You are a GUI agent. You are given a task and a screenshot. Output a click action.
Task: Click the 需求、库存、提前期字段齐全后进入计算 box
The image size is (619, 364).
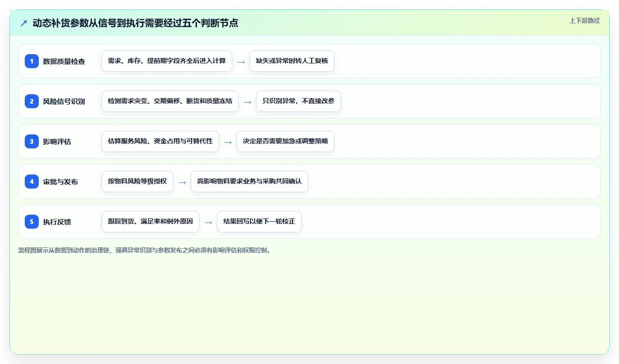(x=167, y=61)
